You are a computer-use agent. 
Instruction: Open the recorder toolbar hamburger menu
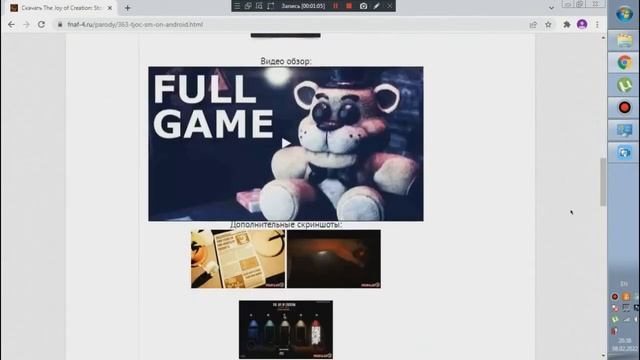pyautogui.click(x=237, y=6)
